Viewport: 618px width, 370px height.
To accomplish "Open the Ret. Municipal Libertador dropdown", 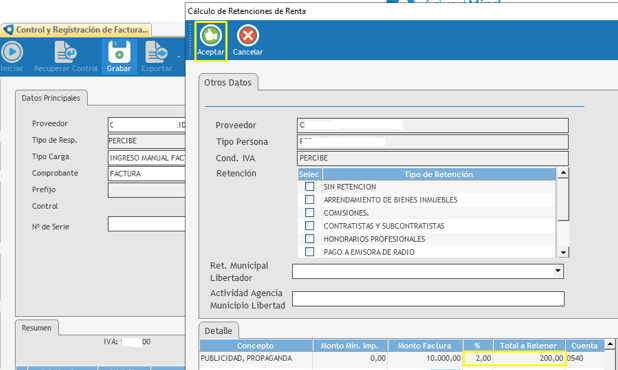I will pos(557,271).
